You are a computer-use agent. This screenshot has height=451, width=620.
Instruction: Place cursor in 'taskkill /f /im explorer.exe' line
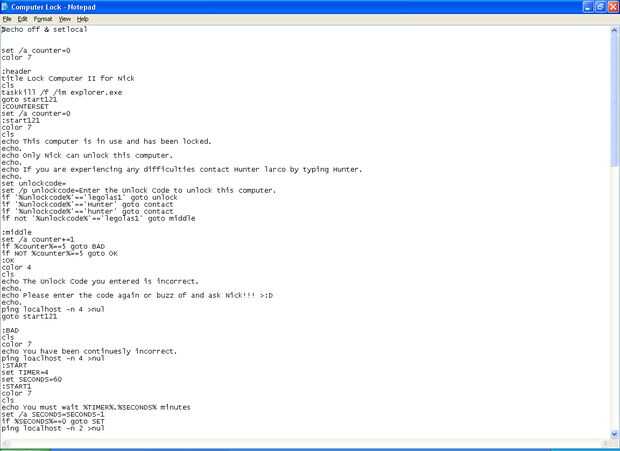click(x=62, y=92)
